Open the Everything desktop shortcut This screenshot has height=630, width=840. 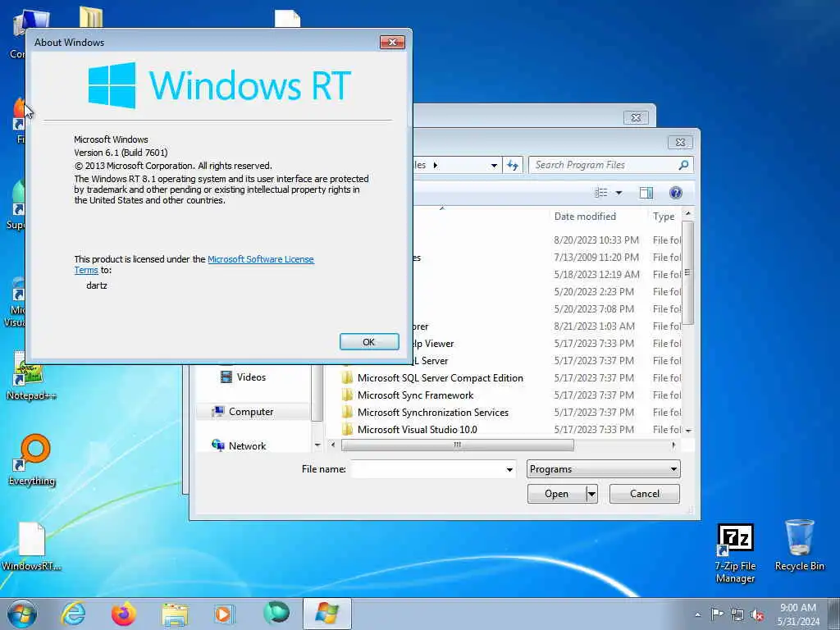coord(32,460)
